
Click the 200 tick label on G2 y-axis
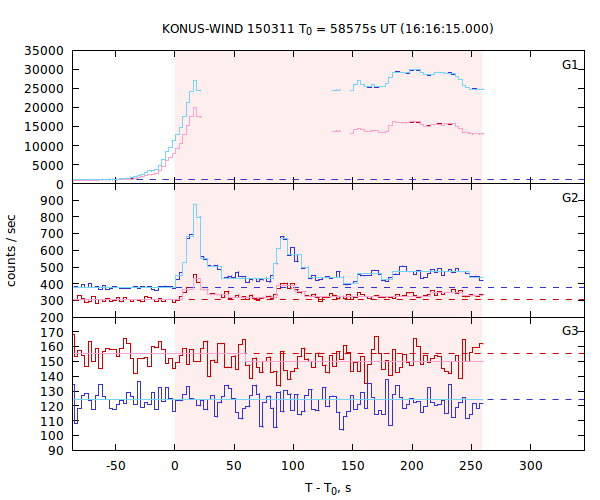(x=52, y=318)
